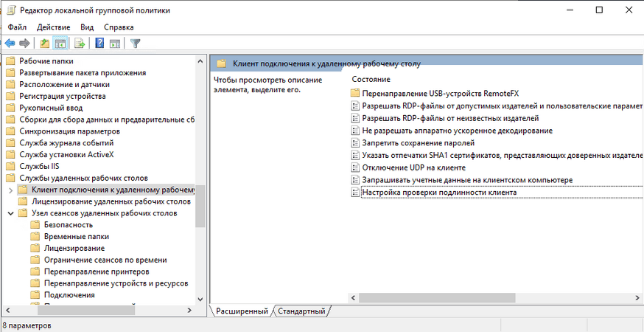Click tree pane horizontal scroll-right arrow

[x=189, y=310]
